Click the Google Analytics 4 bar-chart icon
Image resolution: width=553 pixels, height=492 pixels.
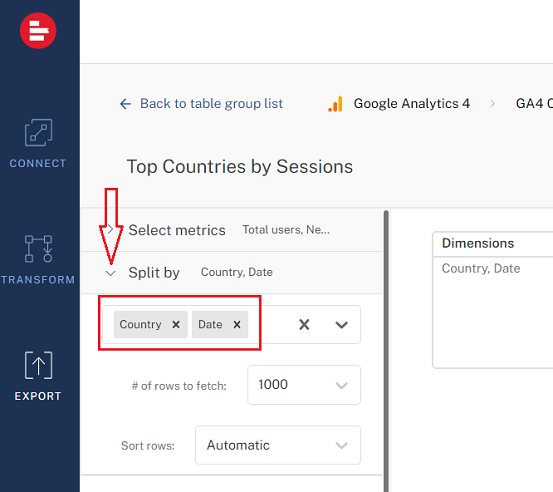335,104
